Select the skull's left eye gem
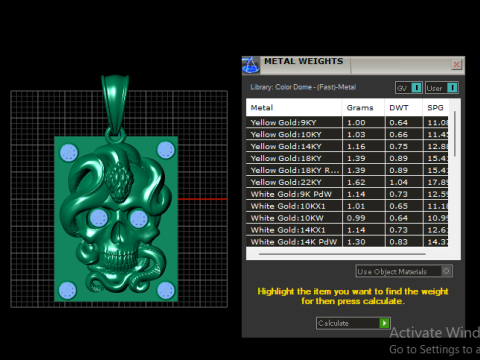 coord(99,218)
